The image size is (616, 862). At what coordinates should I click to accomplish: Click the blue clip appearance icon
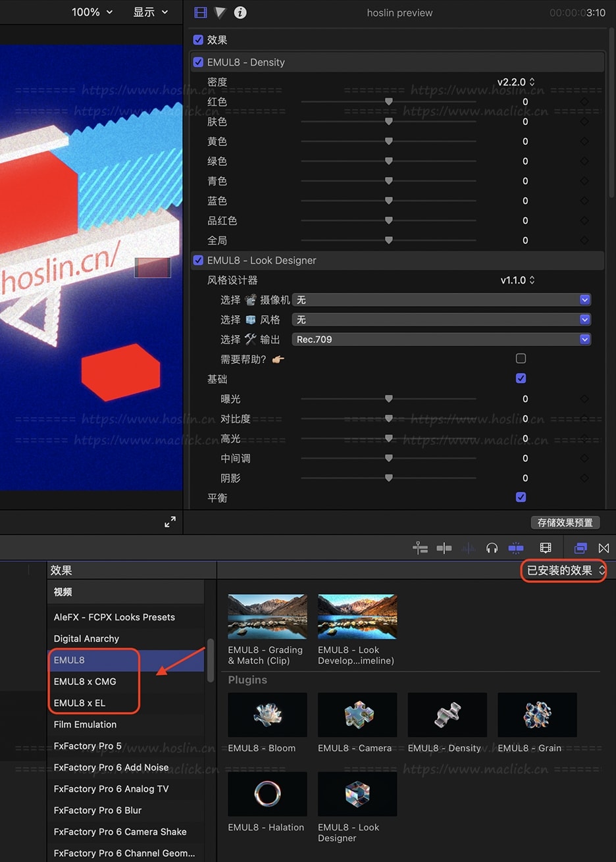[516, 547]
